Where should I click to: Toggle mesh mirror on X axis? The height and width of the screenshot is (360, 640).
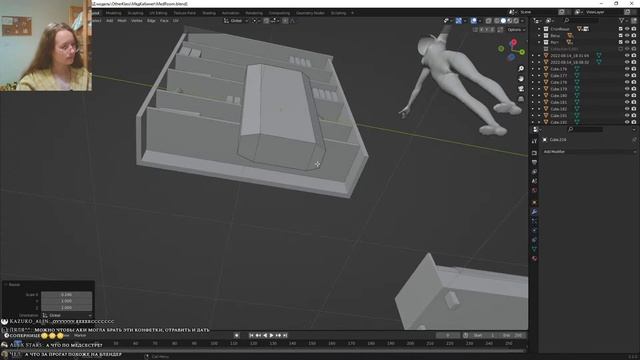pos(481,30)
